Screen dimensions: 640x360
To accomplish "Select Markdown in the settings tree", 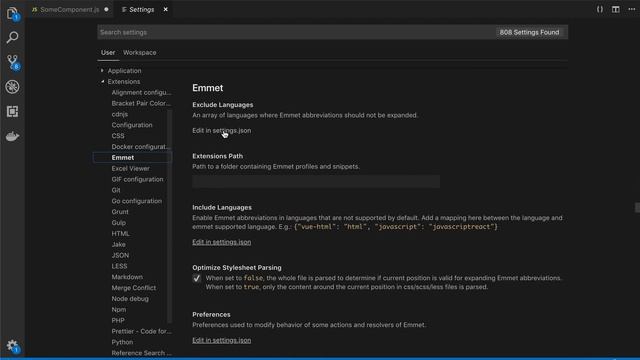I will tap(127, 277).
